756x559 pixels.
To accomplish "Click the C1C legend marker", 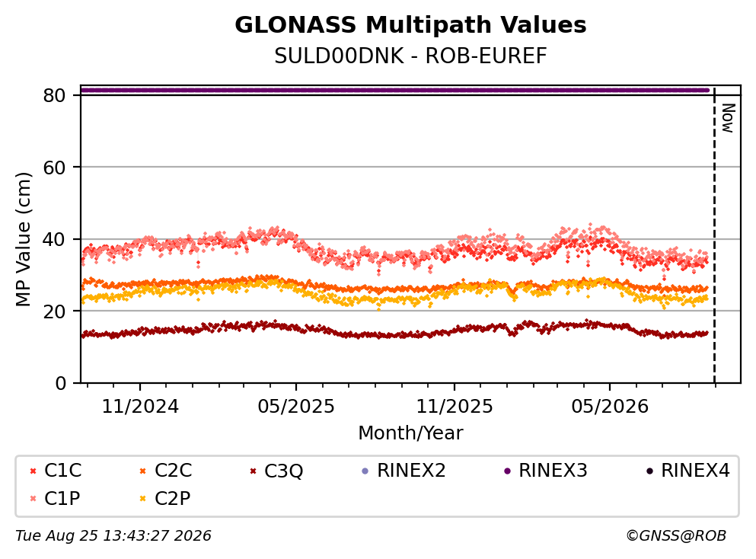I will click(33, 471).
